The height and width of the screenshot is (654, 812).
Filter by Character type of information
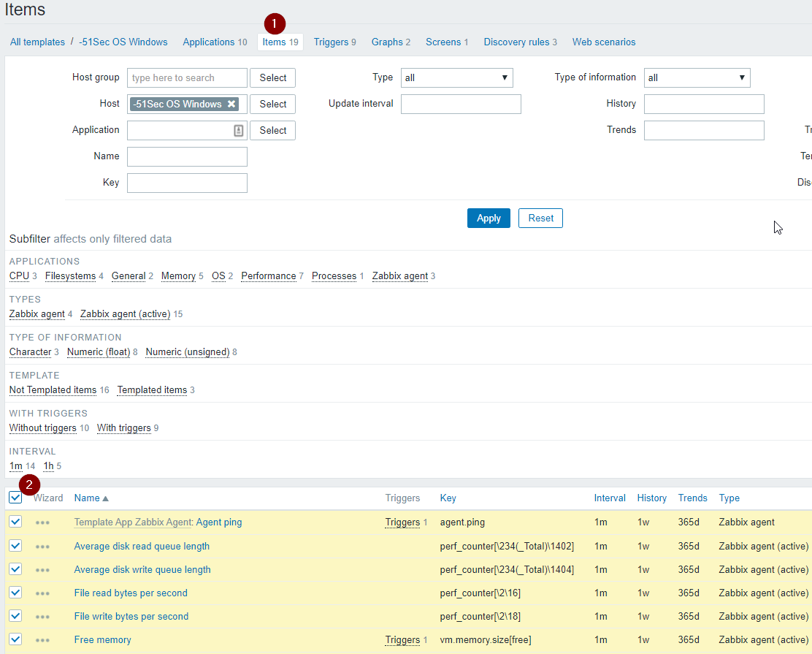31,352
